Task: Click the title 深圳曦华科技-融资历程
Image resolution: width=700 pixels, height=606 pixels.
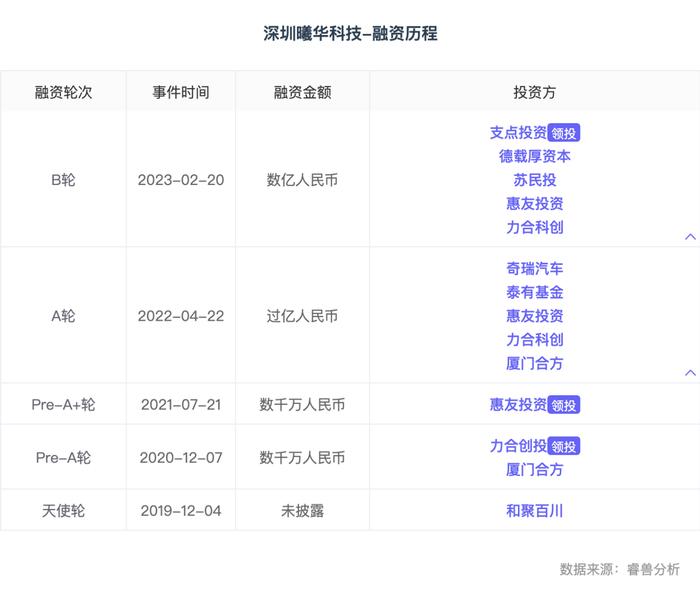Action: [x=350, y=33]
